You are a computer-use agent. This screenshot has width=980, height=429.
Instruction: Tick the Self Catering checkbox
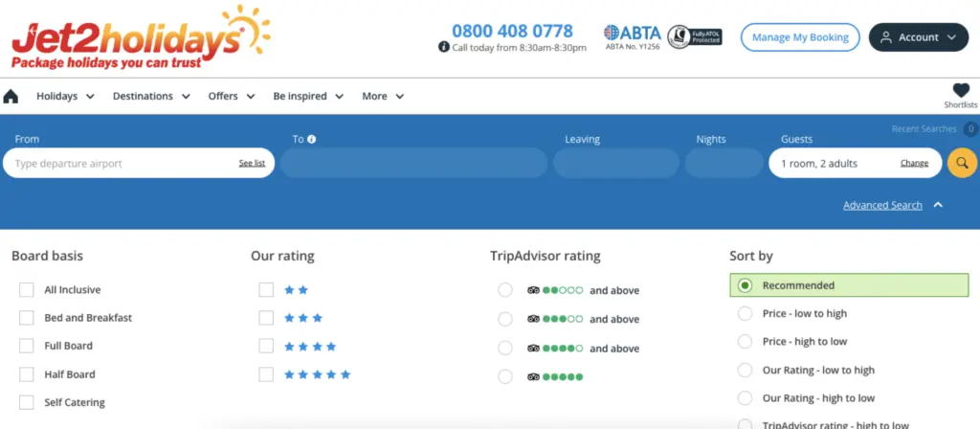click(26, 403)
